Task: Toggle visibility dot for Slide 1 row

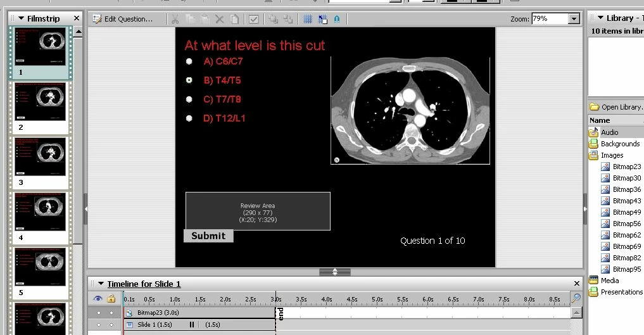Action: click(x=99, y=325)
